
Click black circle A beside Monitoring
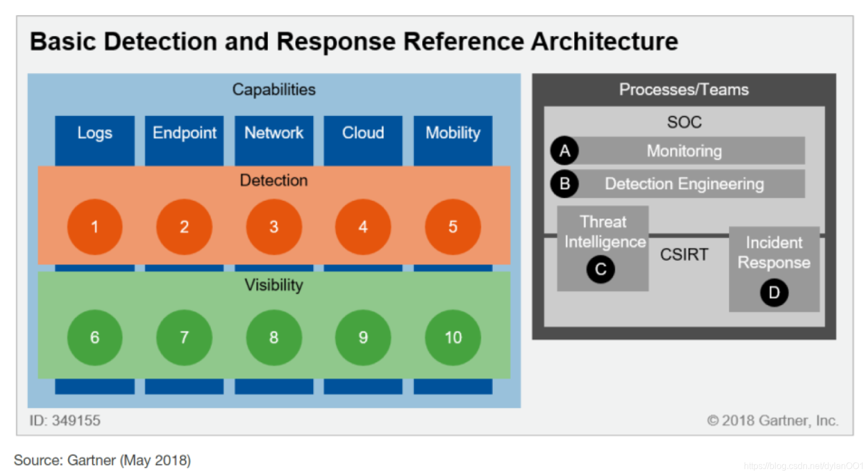pyautogui.click(x=564, y=150)
